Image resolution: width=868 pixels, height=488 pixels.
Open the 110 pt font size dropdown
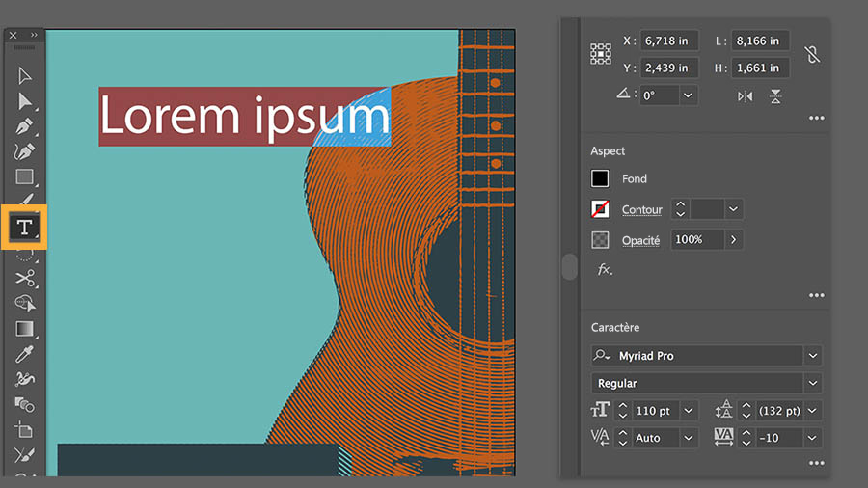coord(688,411)
